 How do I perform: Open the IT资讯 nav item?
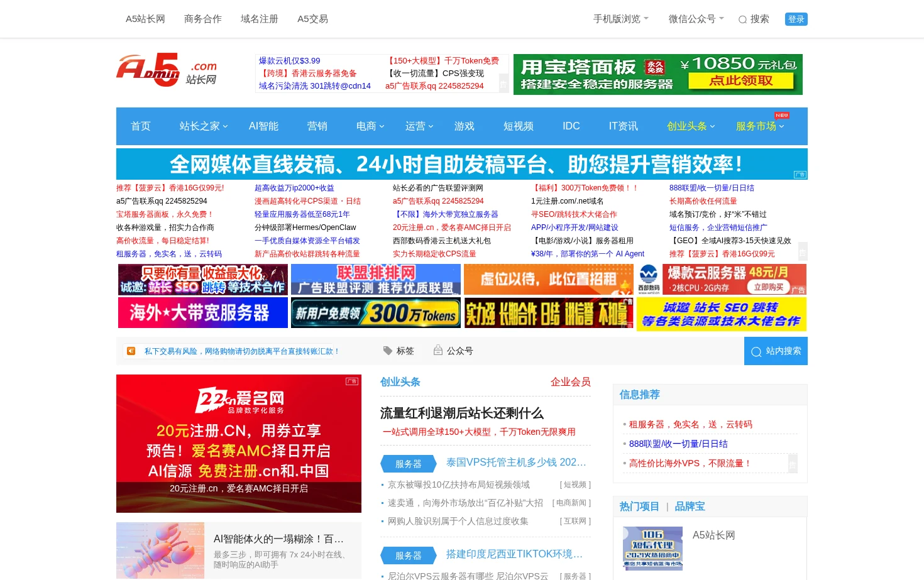[x=624, y=126]
